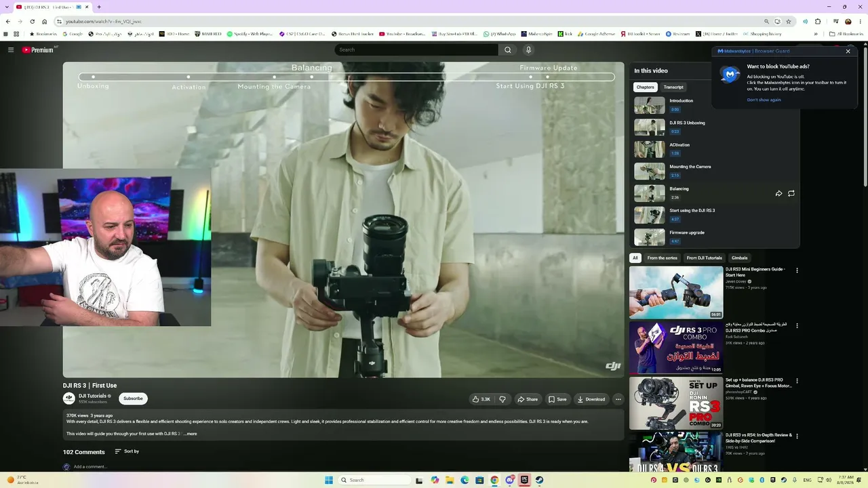
Task: Click Don't show again in Malwarebytes popup
Action: (764, 100)
